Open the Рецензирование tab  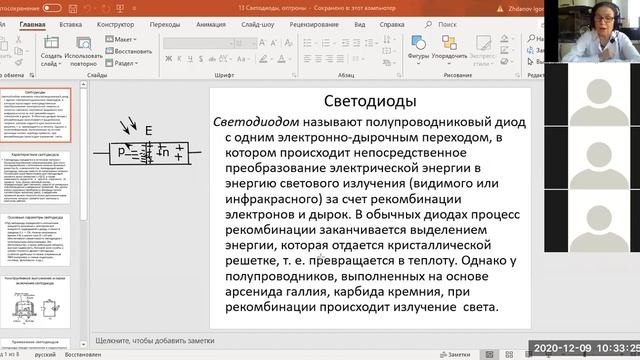(x=314, y=24)
